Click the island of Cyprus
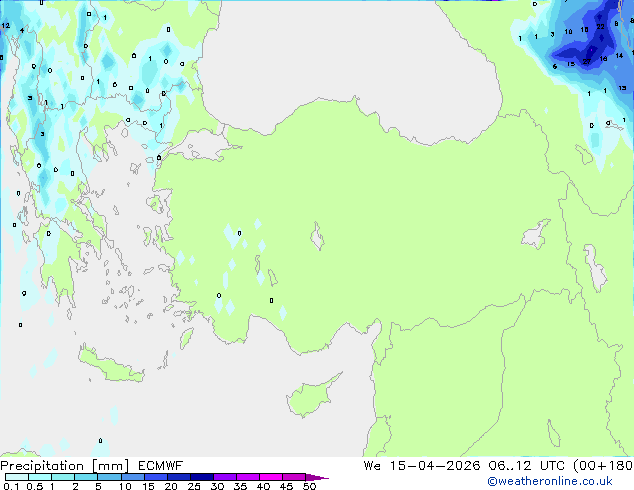This screenshot has width=634, height=490. pyautogui.click(x=310, y=398)
